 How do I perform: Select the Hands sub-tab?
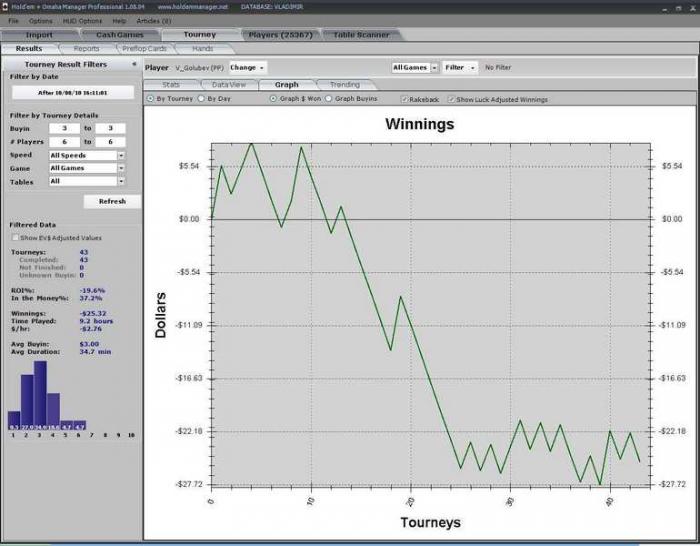[203, 49]
